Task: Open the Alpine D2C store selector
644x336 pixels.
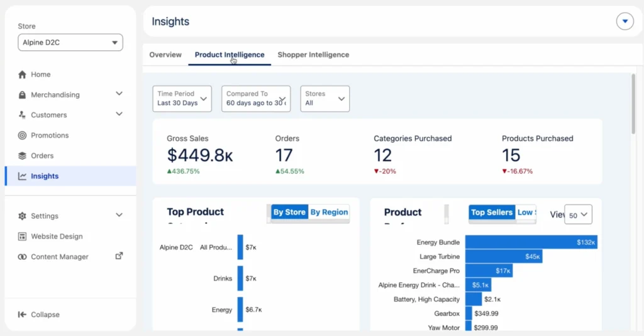Action: click(70, 42)
